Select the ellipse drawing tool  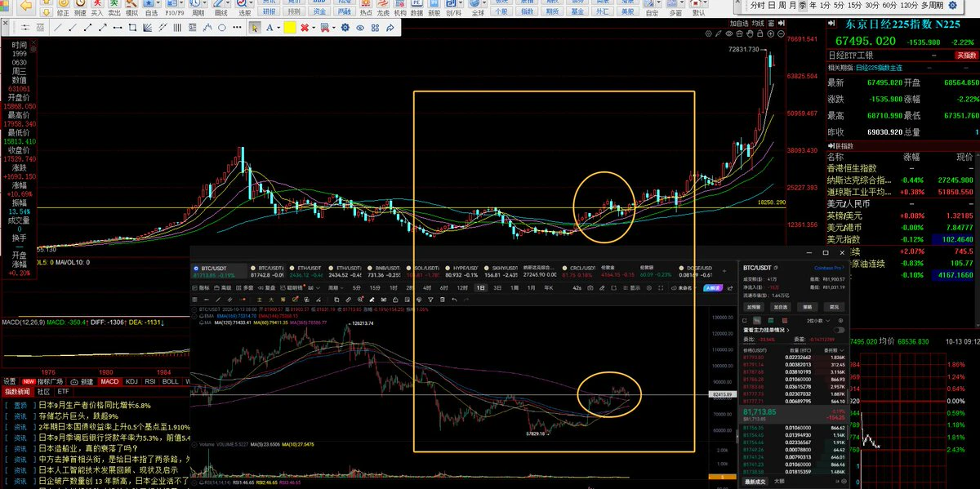coord(221,28)
